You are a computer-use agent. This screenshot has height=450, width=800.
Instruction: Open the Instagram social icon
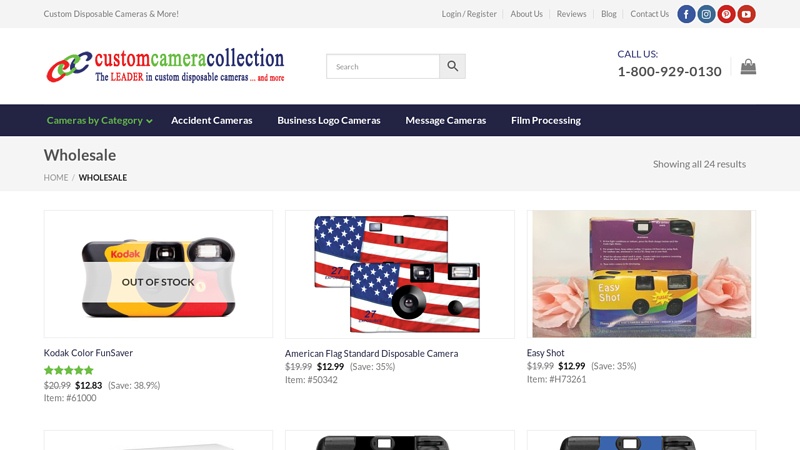click(706, 14)
